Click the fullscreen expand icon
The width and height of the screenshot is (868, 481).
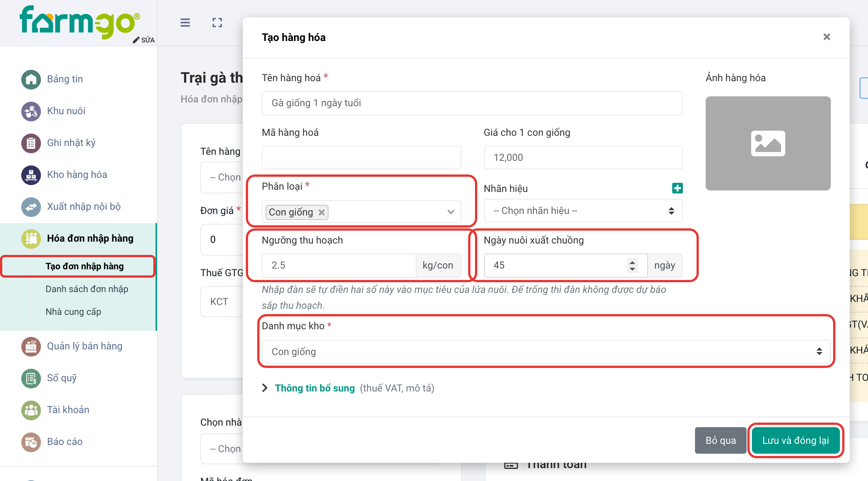click(217, 23)
